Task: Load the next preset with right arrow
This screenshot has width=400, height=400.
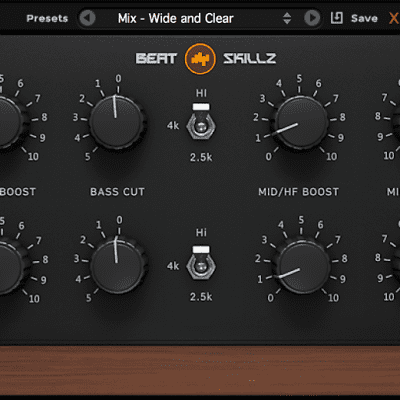Action: coord(312,18)
